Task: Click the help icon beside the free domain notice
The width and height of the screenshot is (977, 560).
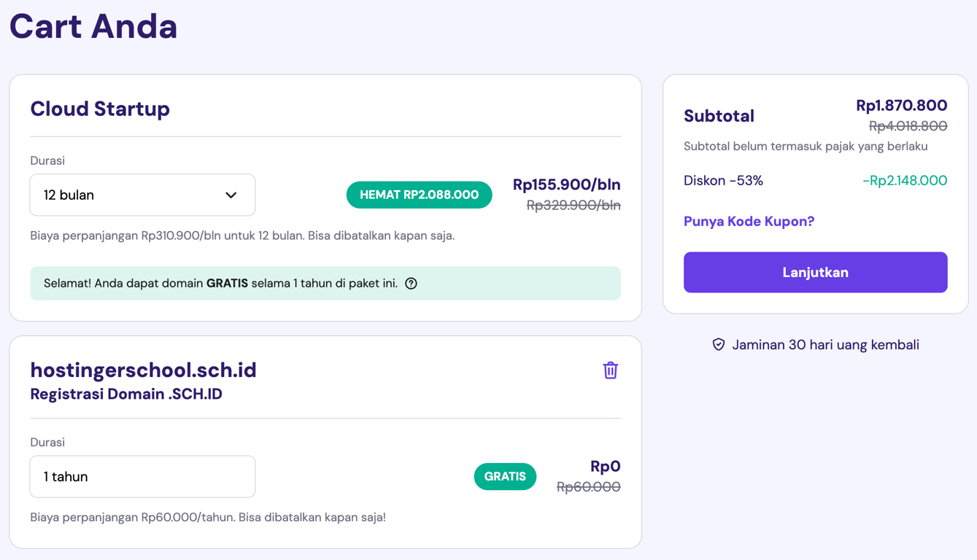Action: pos(410,283)
